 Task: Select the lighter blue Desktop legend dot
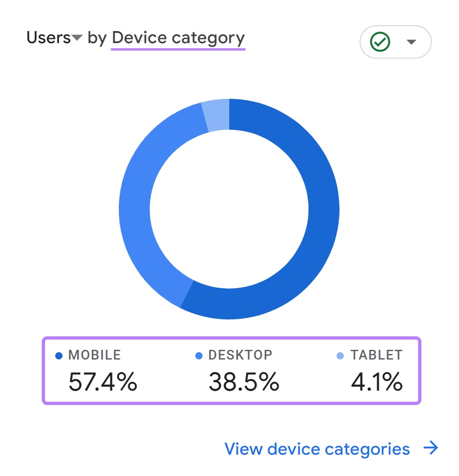coord(199,355)
